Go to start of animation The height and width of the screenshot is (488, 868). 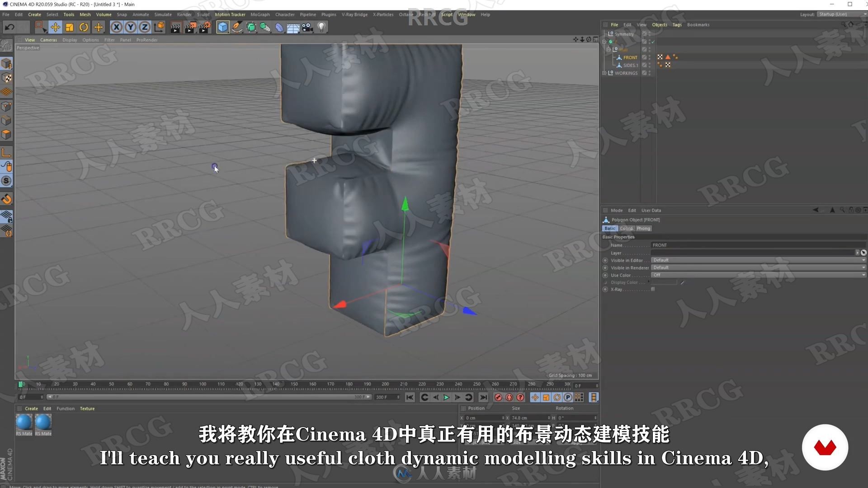[x=410, y=397]
